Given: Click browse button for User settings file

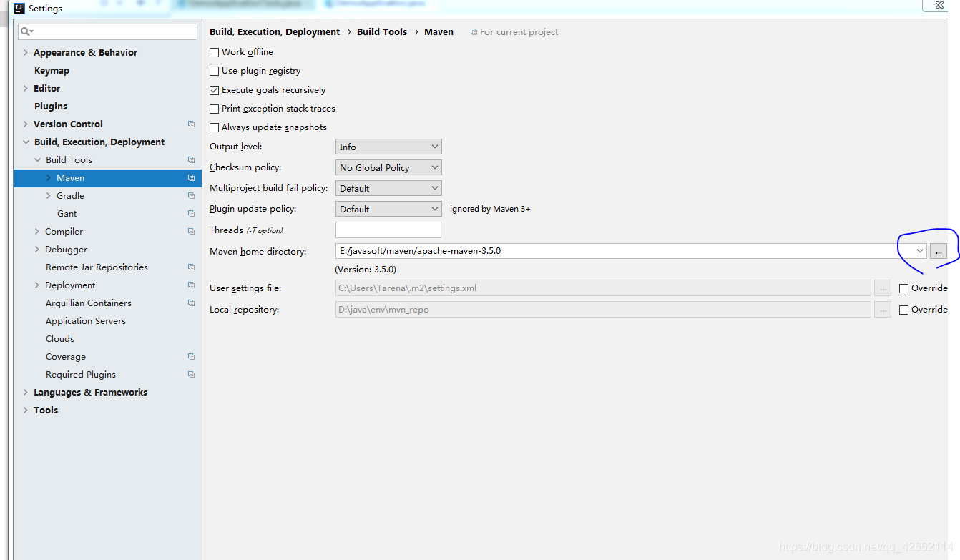Looking at the screenshot, I should click(883, 288).
